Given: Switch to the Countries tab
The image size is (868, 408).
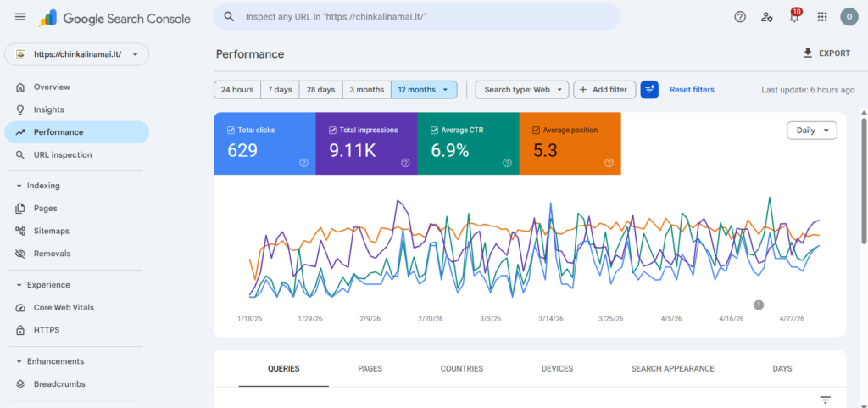Looking at the screenshot, I should click(462, 369).
